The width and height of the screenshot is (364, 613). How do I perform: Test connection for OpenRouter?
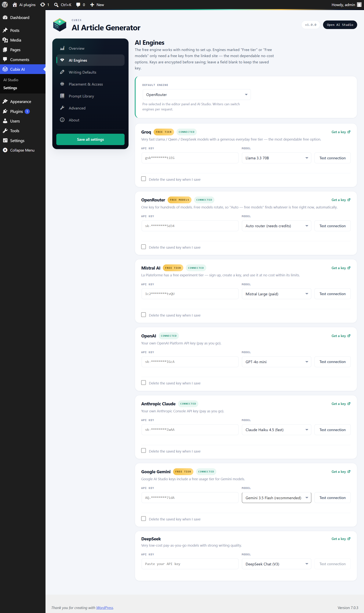click(x=332, y=226)
